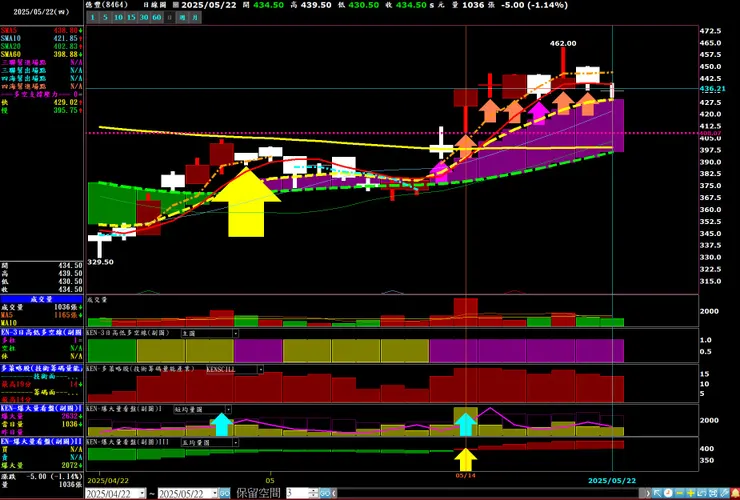Click the horizontal scrollbar right arrow
The width and height of the screenshot is (740, 500).
[x=648, y=493]
